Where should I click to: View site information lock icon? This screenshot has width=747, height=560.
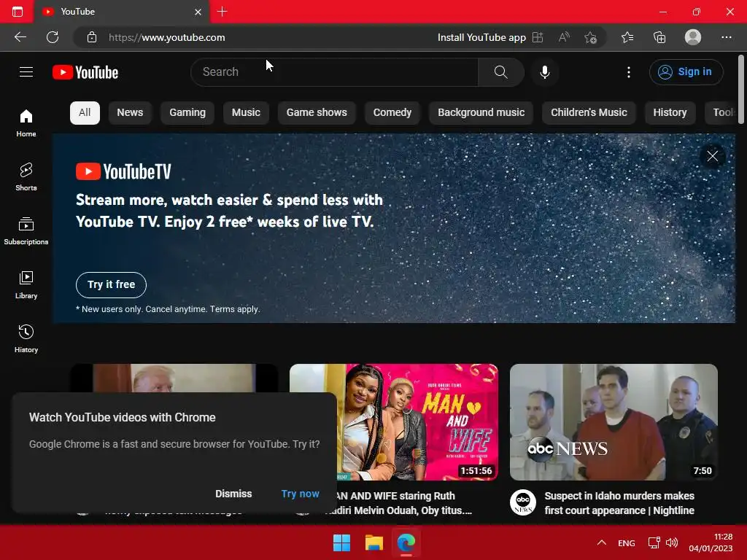tap(92, 37)
